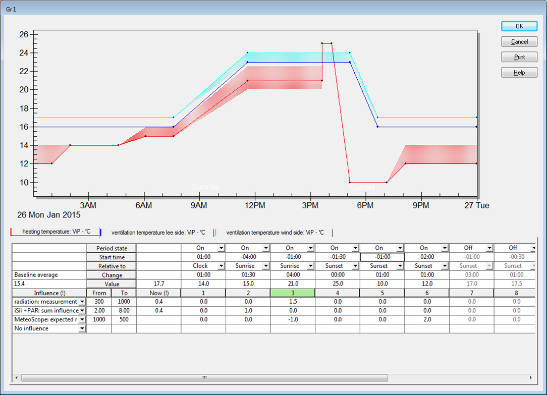Click the OK button
The width and height of the screenshot is (547, 395).
519,26
